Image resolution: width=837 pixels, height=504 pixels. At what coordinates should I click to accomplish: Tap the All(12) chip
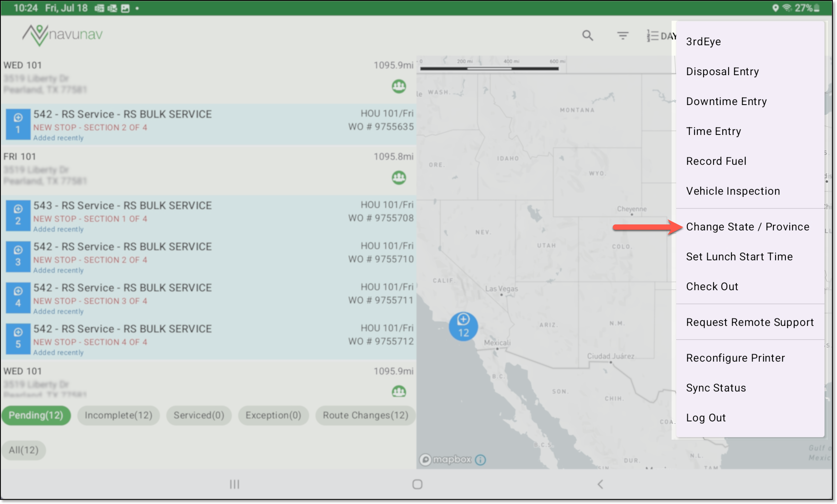(x=23, y=450)
